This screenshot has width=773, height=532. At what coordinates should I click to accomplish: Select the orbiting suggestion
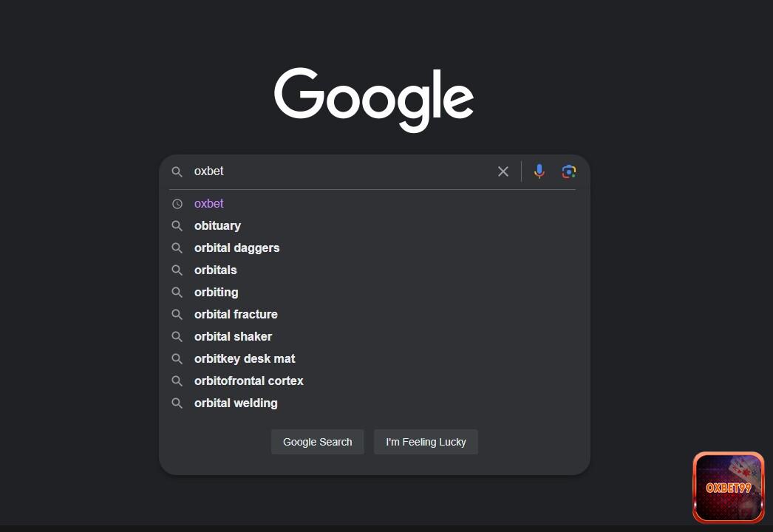click(216, 292)
